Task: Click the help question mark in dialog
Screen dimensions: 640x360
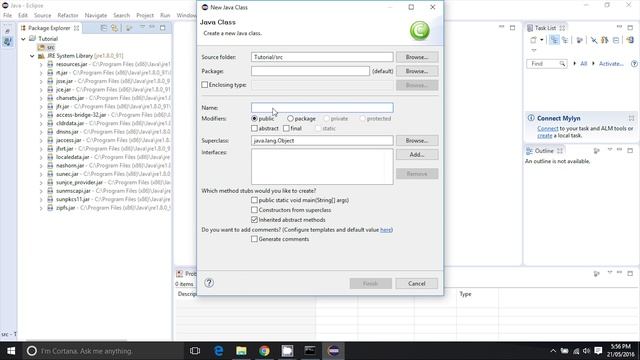Action: [x=209, y=283]
